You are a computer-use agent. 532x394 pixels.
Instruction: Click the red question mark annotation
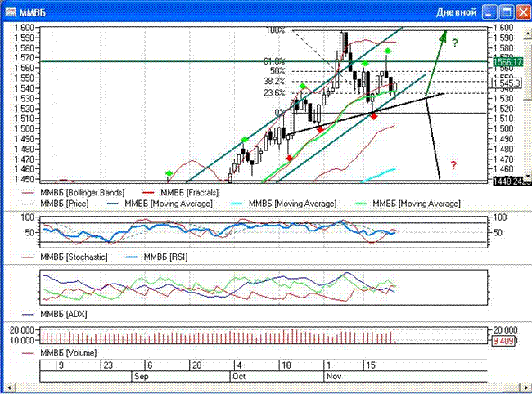(x=453, y=165)
